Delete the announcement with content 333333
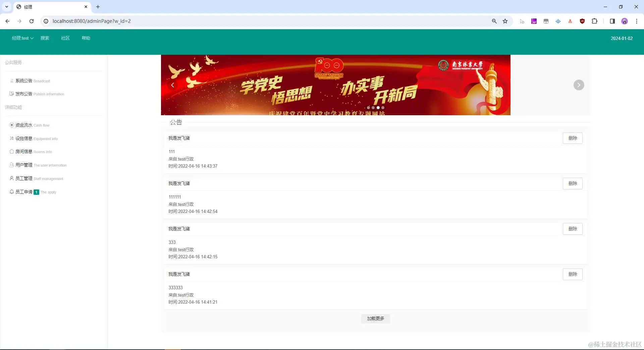 pyautogui.click(x=573, y=274)
